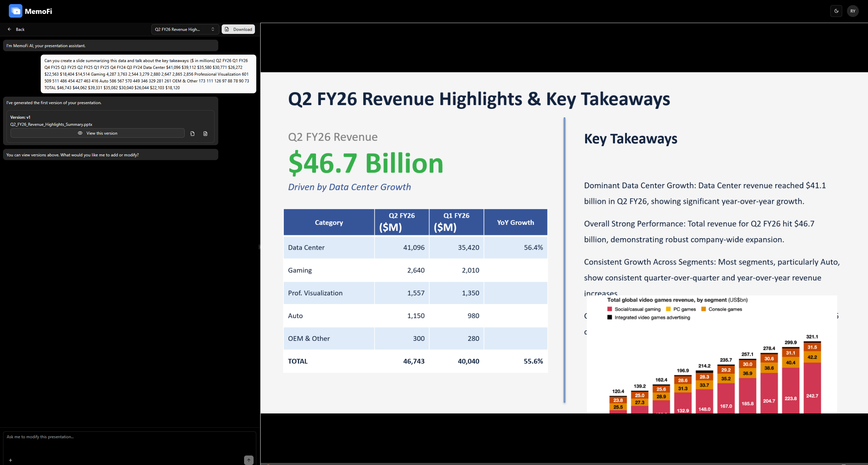Click the video games revenue chart image
The image size is (868, 465).
pos(712,356)
